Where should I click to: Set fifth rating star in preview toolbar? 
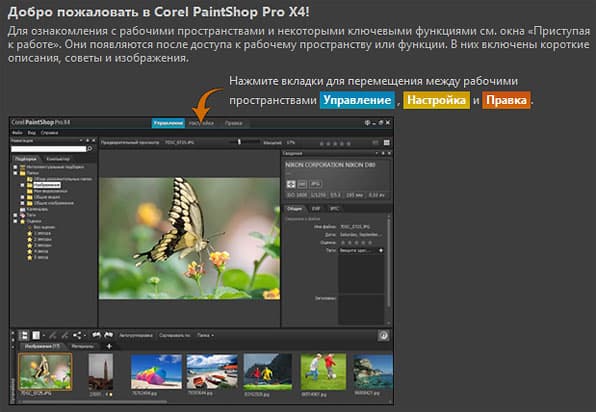[x=349, y=144]
